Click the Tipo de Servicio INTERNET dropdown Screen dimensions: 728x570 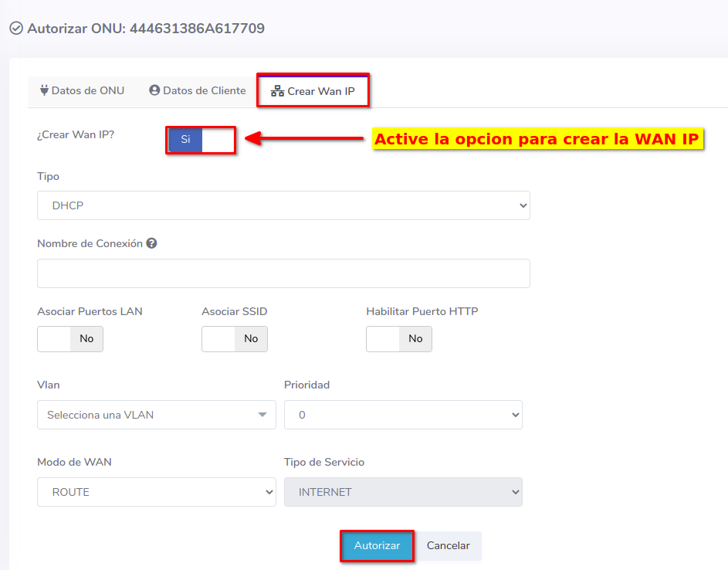[403, 492]
